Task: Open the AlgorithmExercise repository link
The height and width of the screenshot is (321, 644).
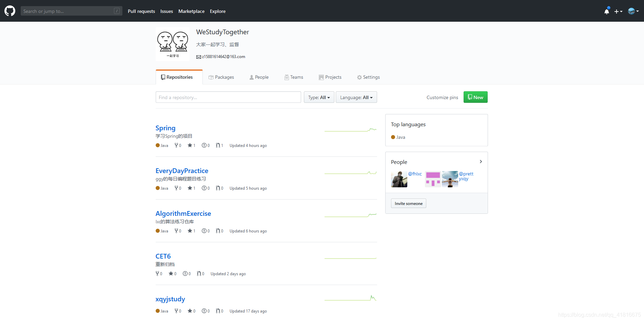Action: point(183,213)
